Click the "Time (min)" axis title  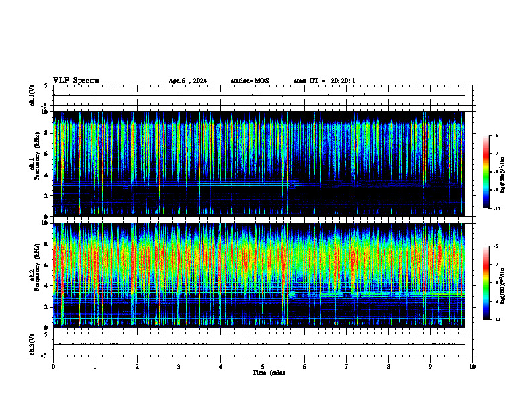(269, 373)
